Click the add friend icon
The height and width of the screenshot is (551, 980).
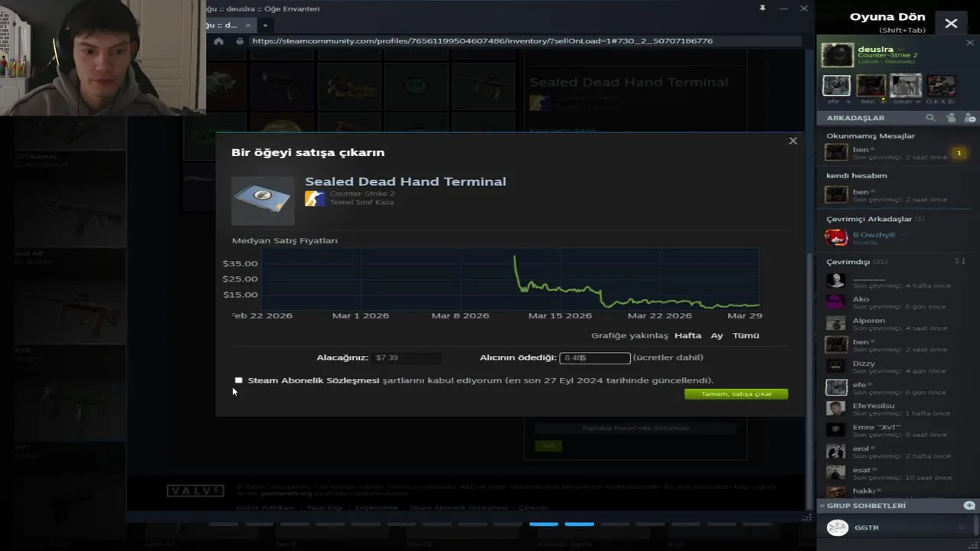970,118
